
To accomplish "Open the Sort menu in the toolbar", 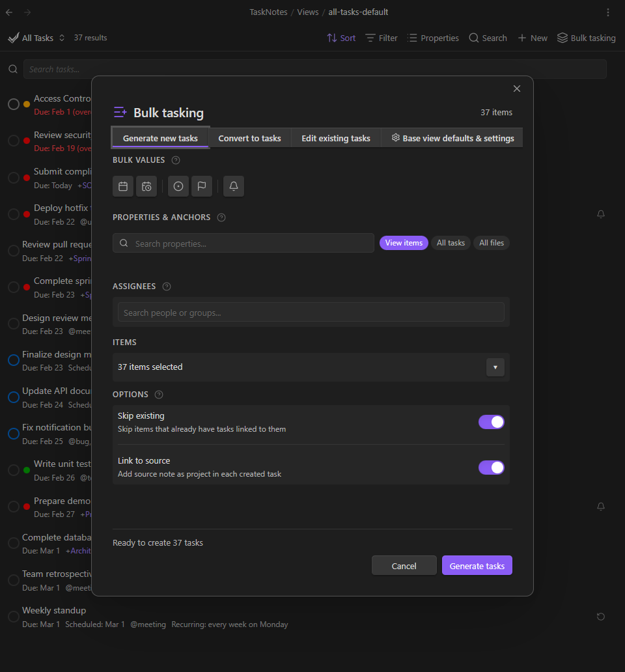I will (341, 38).
